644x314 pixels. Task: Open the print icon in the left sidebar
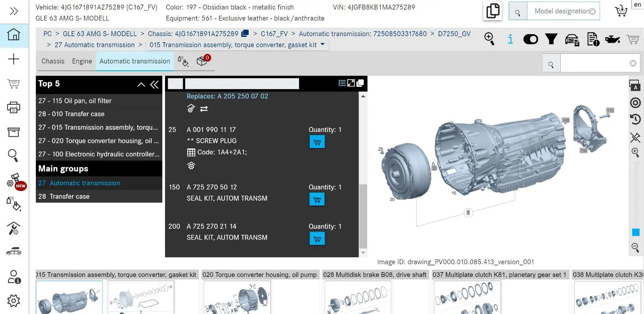point(14,107)
